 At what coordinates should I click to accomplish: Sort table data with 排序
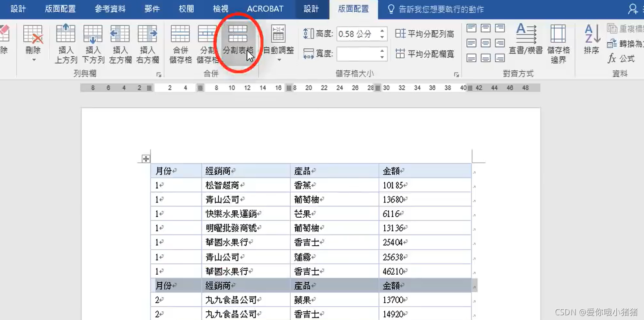[x=592, y=40]
